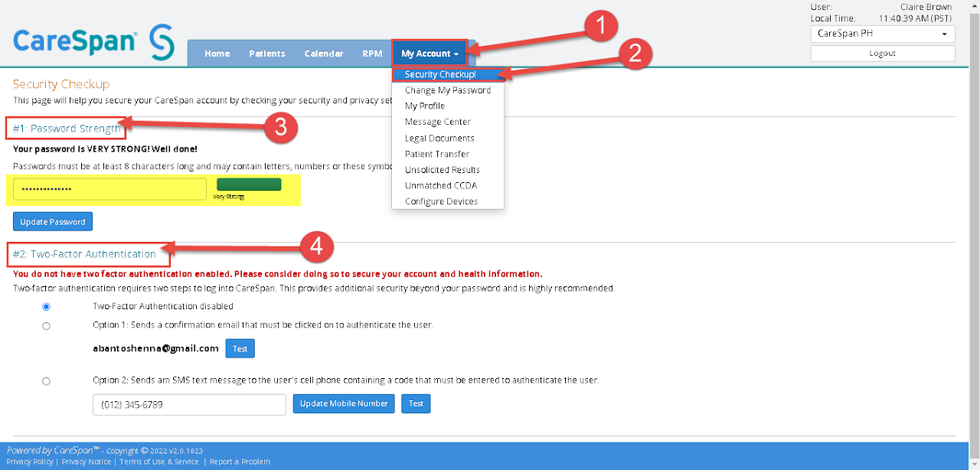The width and height of the screenshot is (980, 470).
Task: Open Configure Devices from the menu
Action: [441, 202]
